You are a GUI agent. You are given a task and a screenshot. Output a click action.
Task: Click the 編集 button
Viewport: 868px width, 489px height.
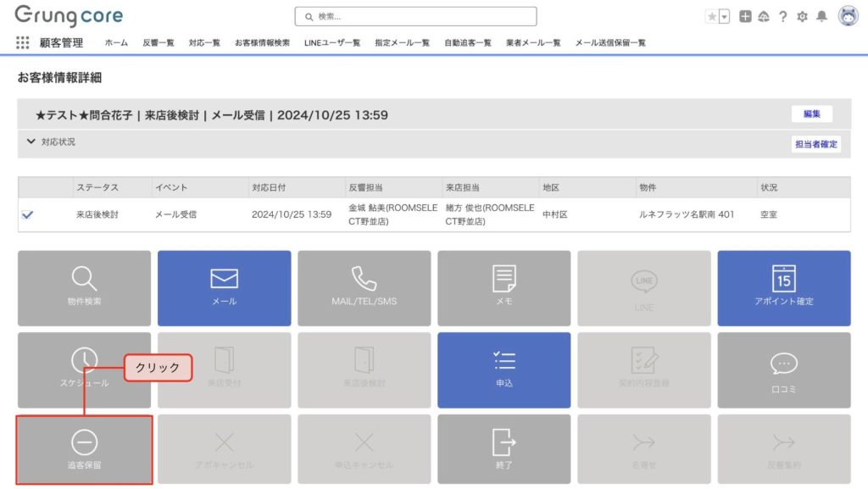pos(811,114)
